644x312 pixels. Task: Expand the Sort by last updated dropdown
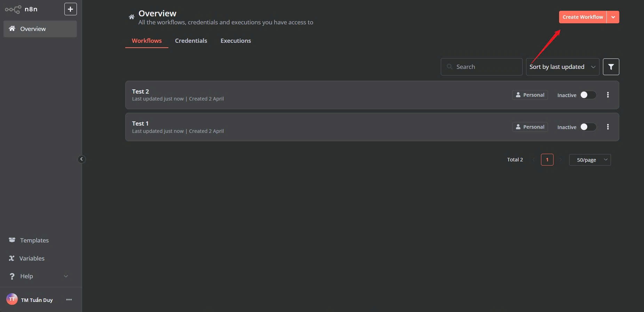tap(563, 67)
